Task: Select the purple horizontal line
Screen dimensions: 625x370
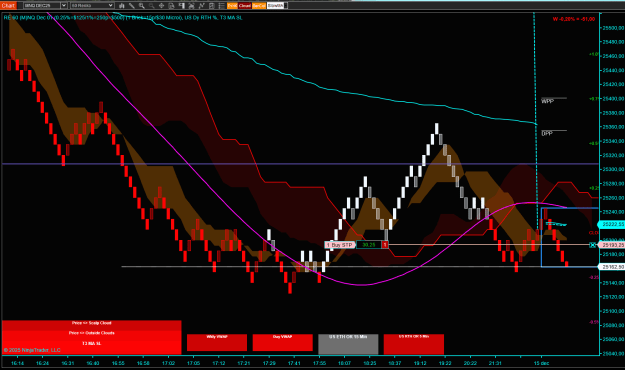Action: (x=300, y=164)
